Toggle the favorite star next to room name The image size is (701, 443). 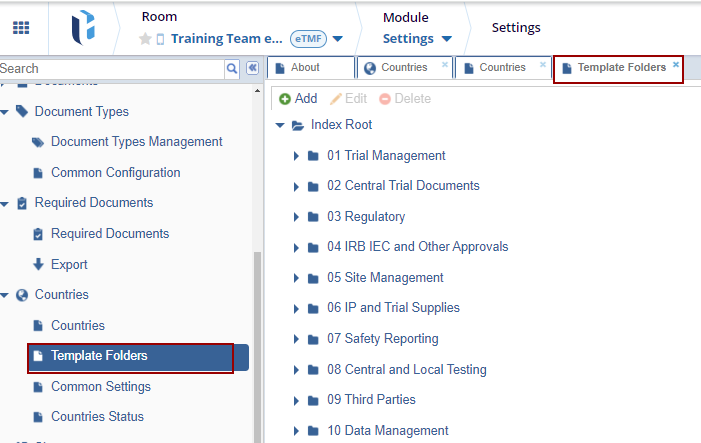click(x=145, y=39)
